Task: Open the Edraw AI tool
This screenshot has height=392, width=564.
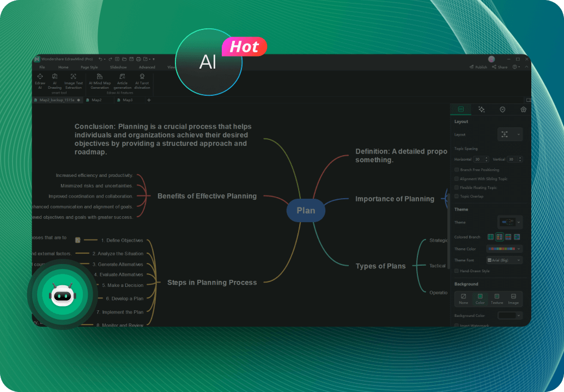Action: tap(40, 81)
